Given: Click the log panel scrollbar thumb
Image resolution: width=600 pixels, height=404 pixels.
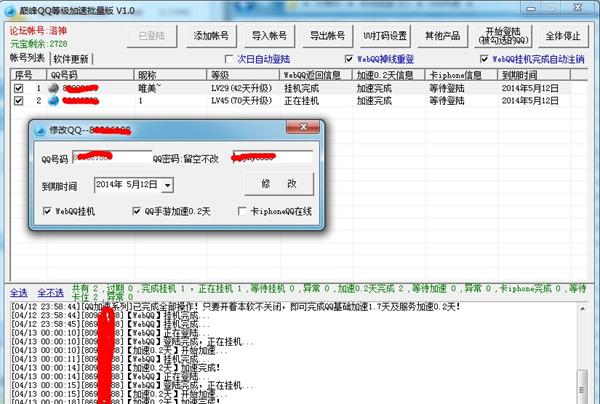Looking at the screenshot, I should [x=582, y=386].
